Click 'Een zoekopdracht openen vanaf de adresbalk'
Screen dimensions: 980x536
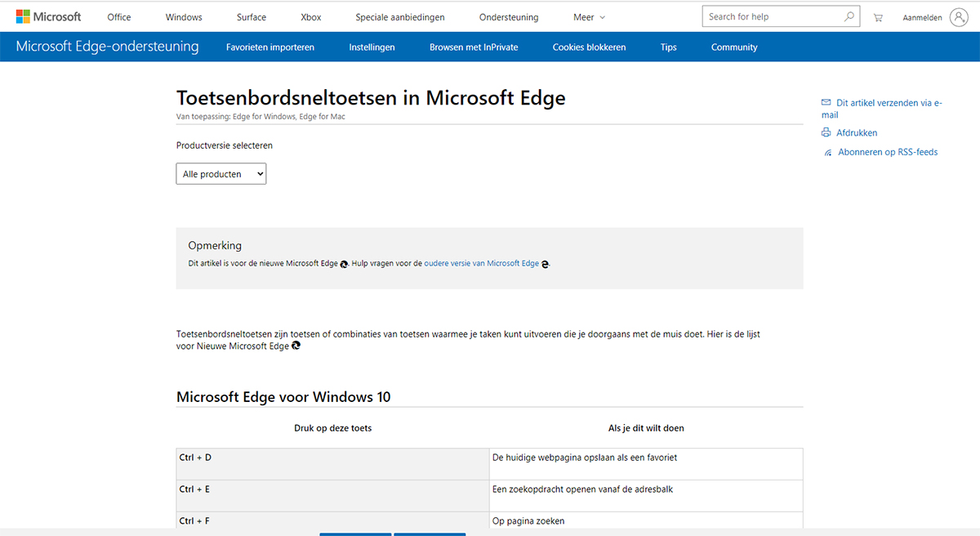(x=582, y=489)
